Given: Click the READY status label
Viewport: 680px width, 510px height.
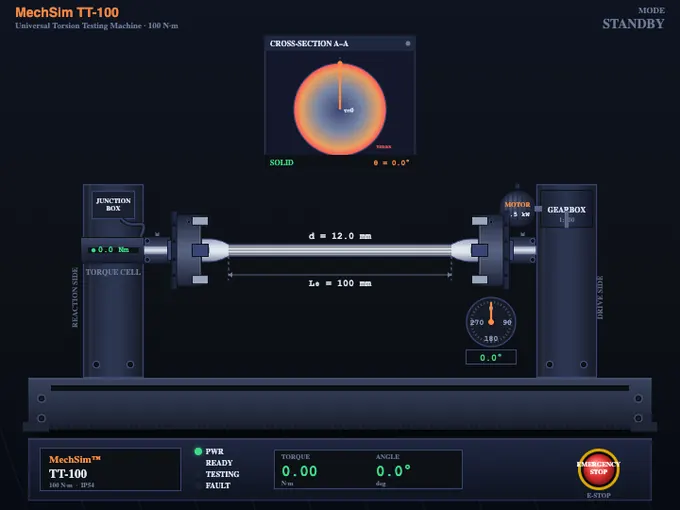Looking at the screenshot, I should (x=219, y=463).
